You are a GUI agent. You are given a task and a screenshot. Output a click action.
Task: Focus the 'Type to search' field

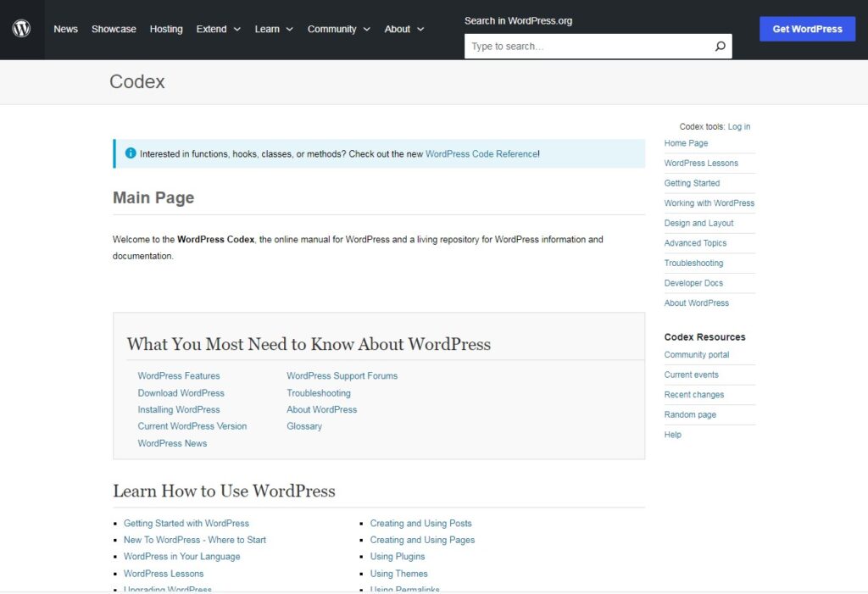coord(598,46)
